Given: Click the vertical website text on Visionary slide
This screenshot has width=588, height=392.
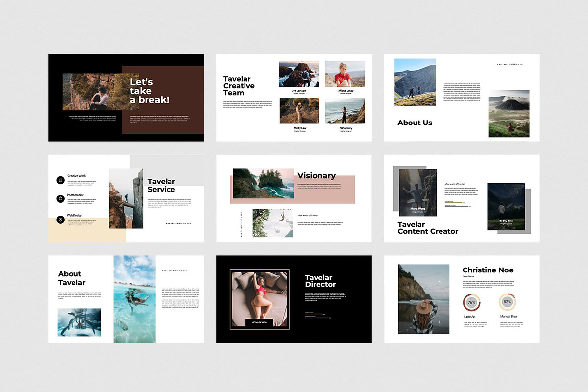Looking at the screenshot, I should coord(242,225).
